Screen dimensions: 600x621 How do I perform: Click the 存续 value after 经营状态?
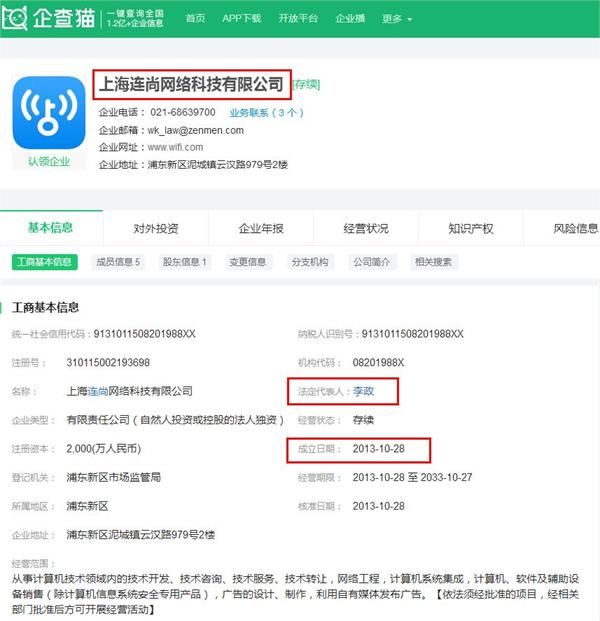pos(363,420)
